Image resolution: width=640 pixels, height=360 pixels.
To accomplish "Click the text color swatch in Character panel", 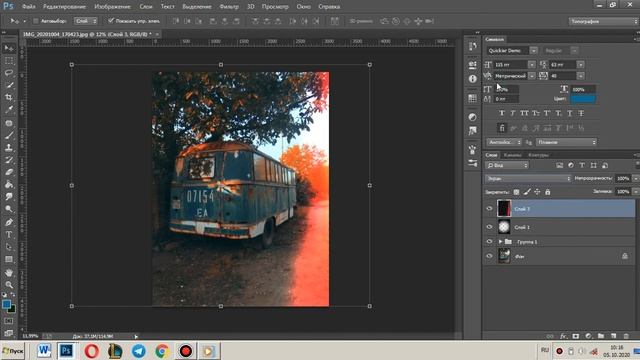I will click(x=583, y=99).
